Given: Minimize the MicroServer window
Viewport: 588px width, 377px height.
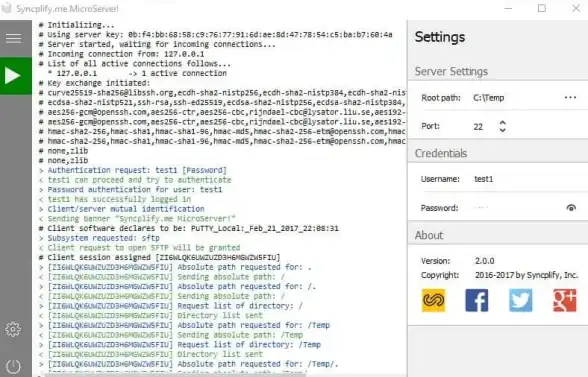Looking at the screenshot, I should (x=508, y=8).
